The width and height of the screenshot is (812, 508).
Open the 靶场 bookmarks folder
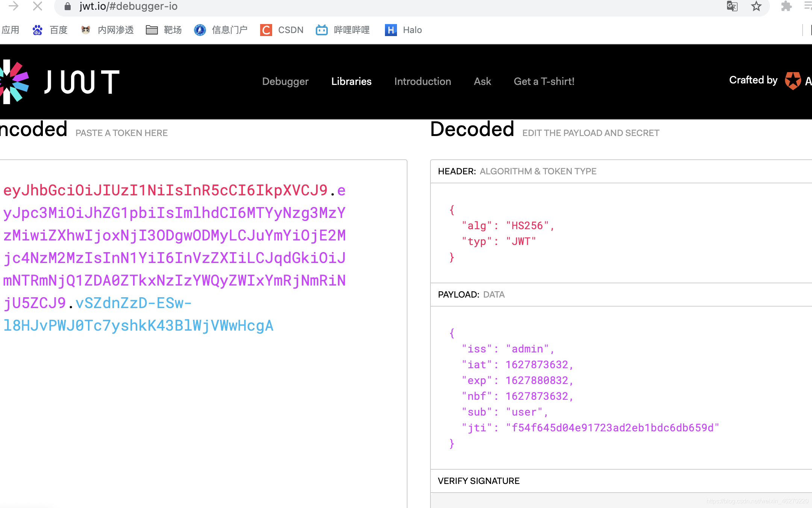[x=164, y=30]
